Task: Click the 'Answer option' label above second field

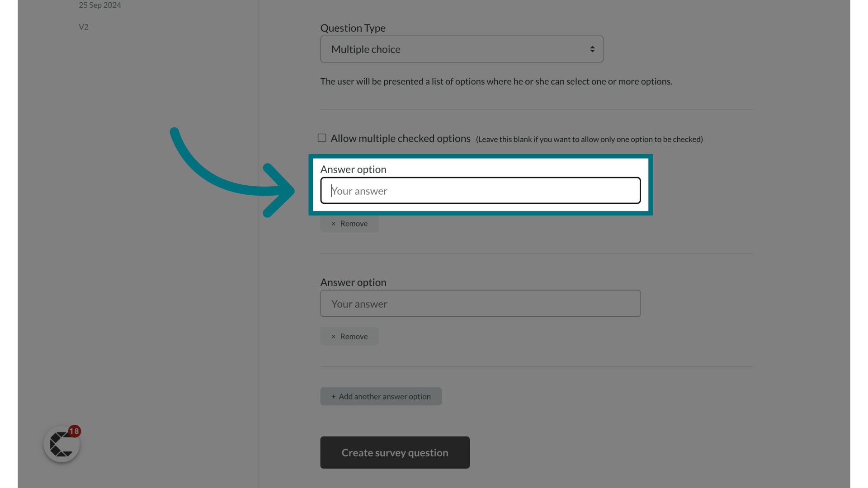Action: (x=353, y=282)
